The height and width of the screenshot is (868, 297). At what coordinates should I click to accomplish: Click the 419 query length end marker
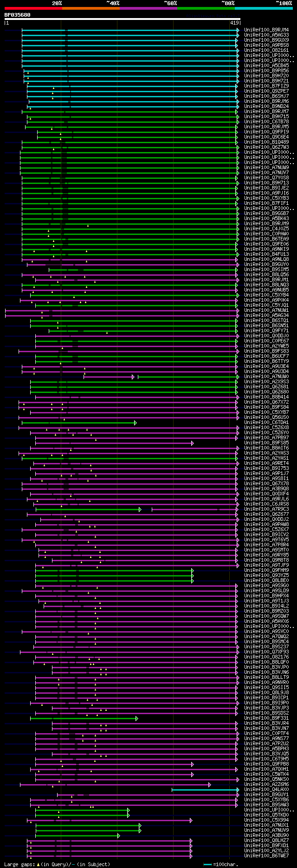[x=234, y=23]
